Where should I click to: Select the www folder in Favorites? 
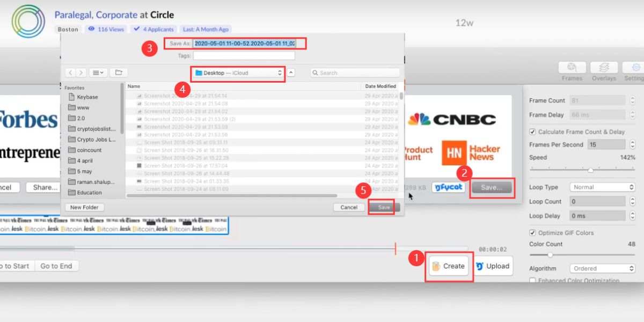pyautogui.click(x=79, y=107)
